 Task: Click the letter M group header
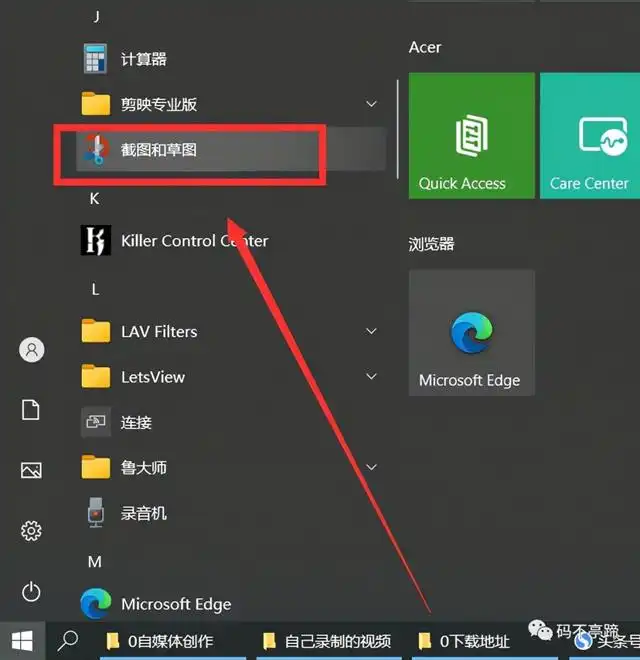point(95,562)
